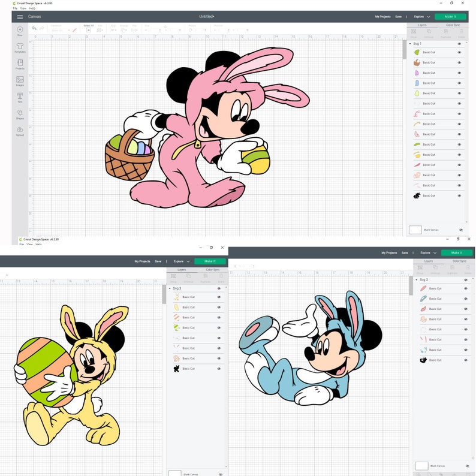The height and width of the screenshot is (476, 476).
Task: Hide the black outline layer in Svg 2
Action: 466,360
